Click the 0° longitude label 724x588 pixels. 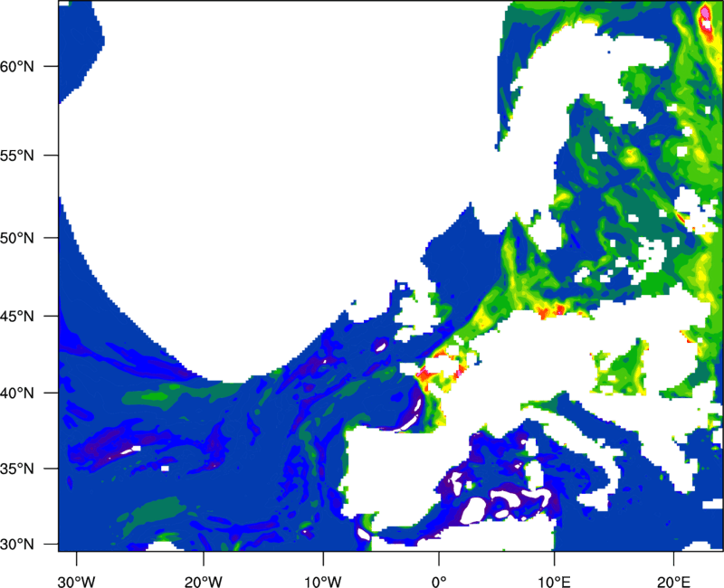pos(439,582)
